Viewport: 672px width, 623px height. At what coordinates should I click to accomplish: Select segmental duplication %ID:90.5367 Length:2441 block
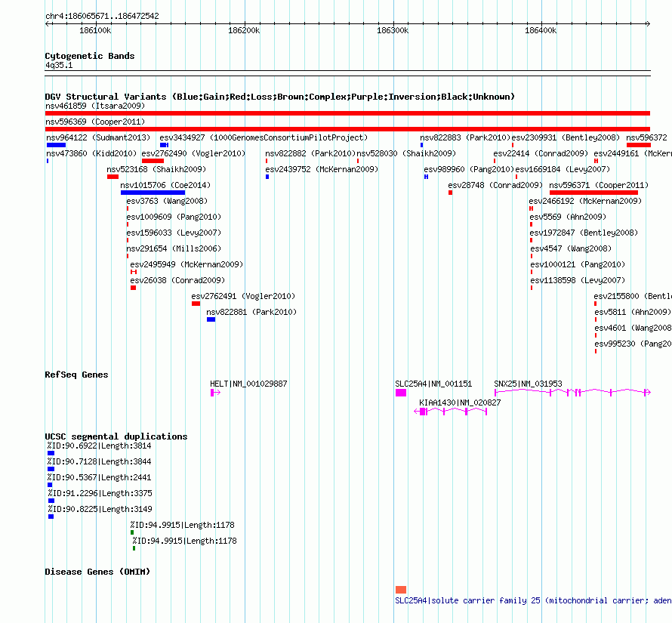pos(50,485)
